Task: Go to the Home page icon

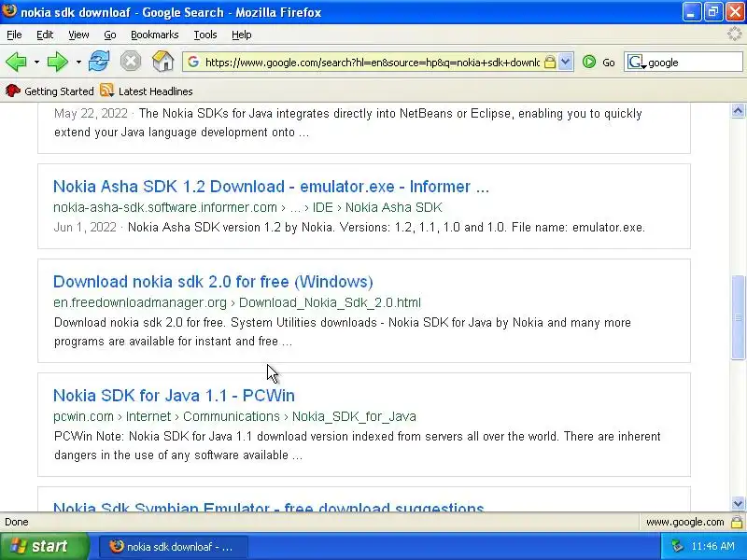Action: click(162, 62)
